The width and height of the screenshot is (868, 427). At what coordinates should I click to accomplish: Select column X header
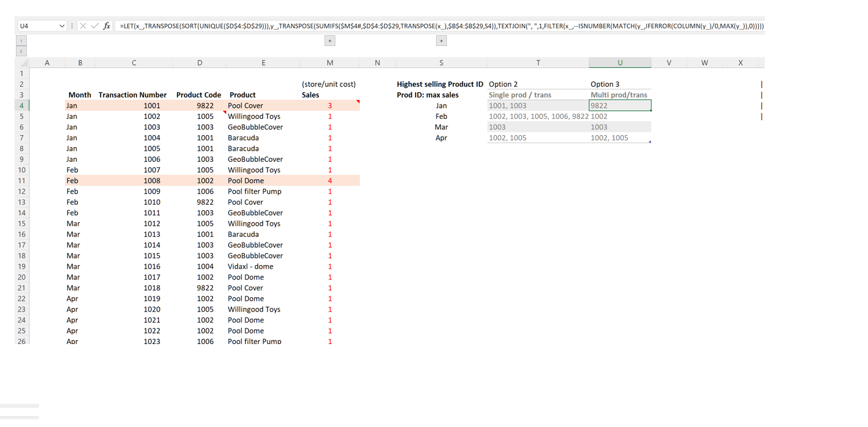tap(740, 63)
